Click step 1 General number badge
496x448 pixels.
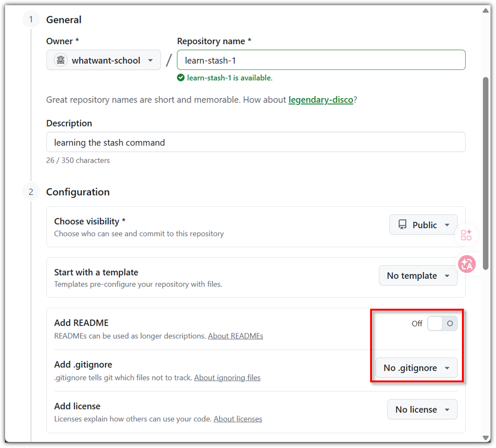(x=31, y=20)
